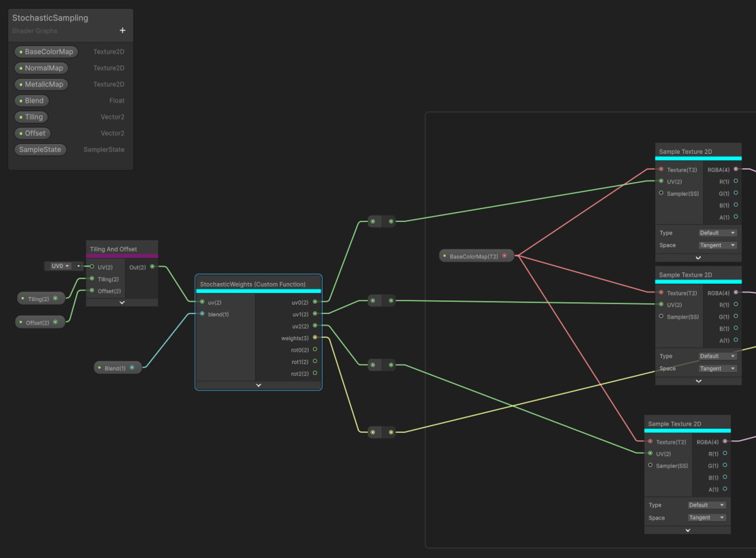The width and height of the screenshot is (756, 558).
Task: Click Sampler(SS) port on middle Sample Texture 2D
Action: click(661, 317)
